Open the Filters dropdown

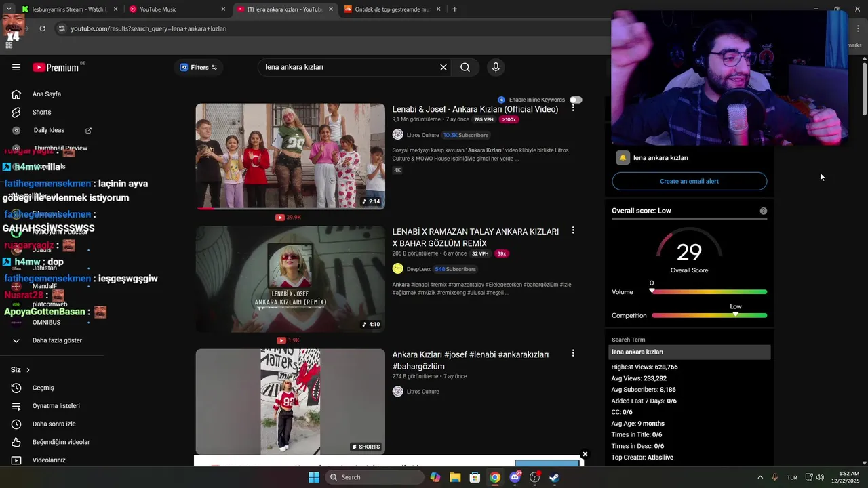coord(198,67)
